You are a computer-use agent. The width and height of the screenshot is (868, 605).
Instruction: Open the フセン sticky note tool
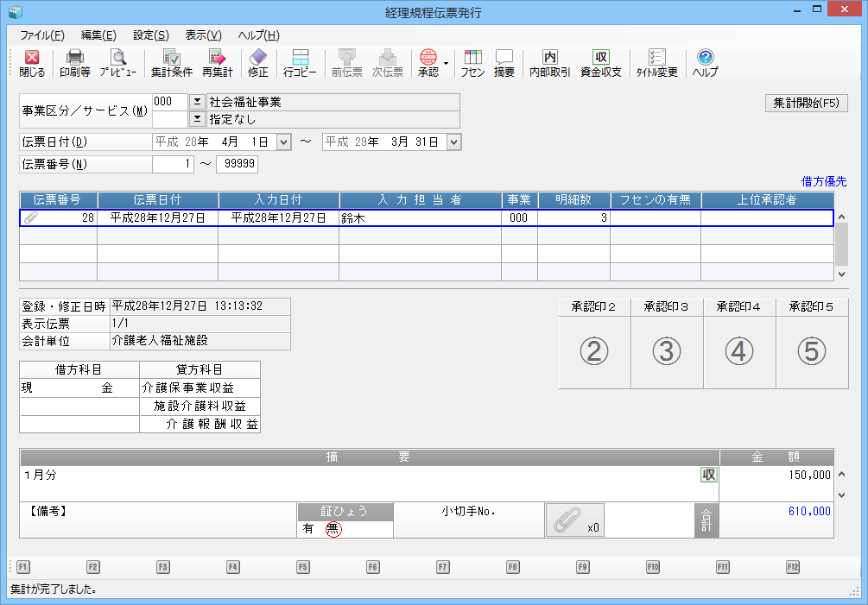(472, 63)
